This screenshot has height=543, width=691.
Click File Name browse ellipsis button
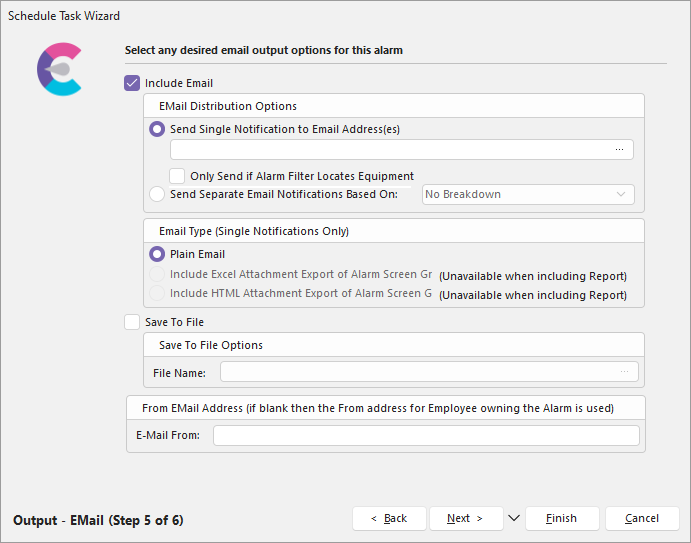(x=625, y=372)
